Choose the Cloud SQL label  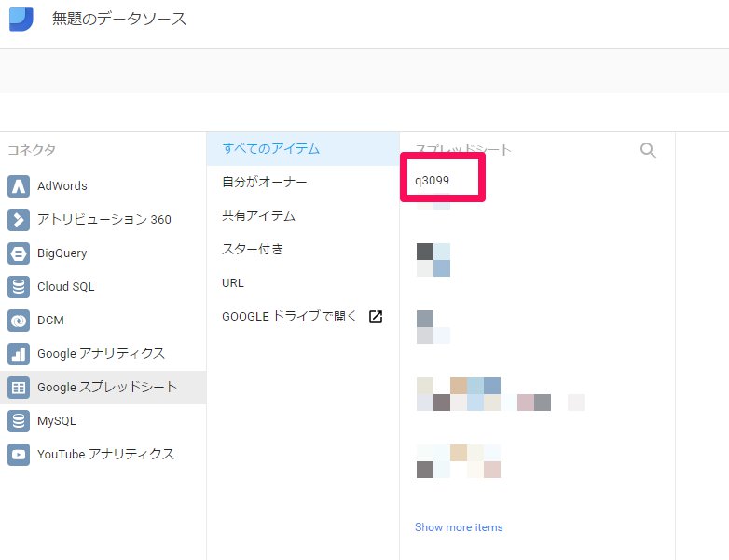click(65, 286)
